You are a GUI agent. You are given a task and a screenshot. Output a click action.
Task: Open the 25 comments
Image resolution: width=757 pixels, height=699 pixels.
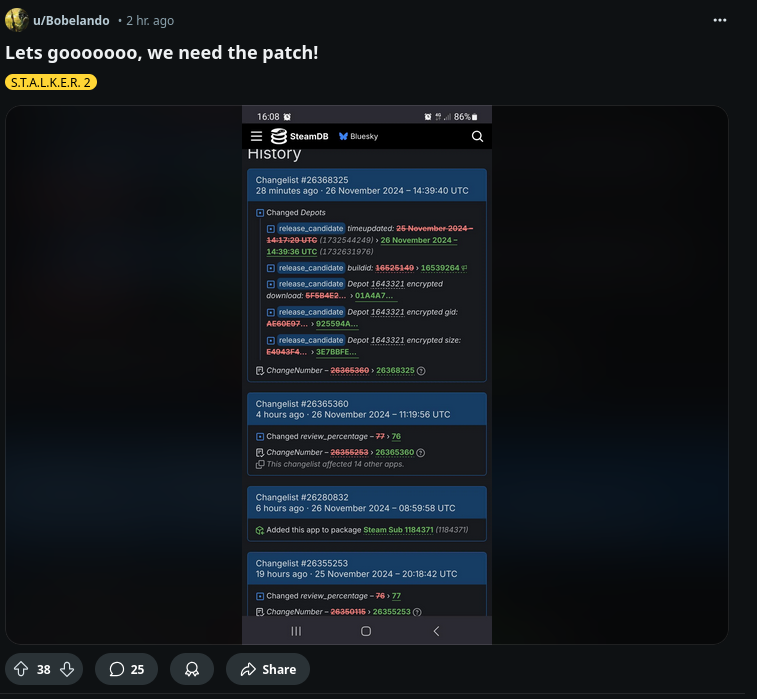pos(126,669)
